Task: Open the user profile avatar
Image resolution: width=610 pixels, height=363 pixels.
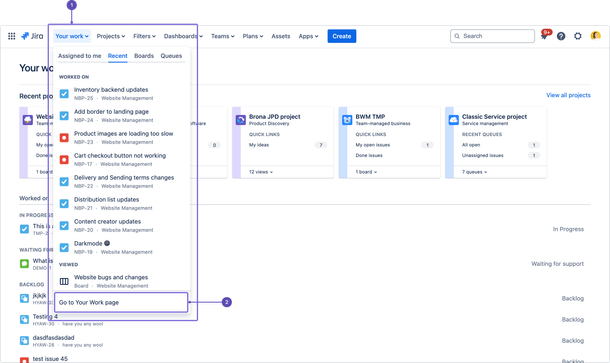Action: click(595, 36)
